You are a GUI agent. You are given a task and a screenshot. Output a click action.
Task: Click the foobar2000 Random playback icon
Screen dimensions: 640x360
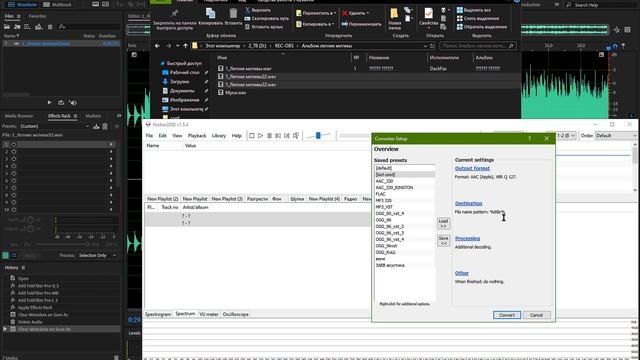pyautogui.click(x=296, y=136)
